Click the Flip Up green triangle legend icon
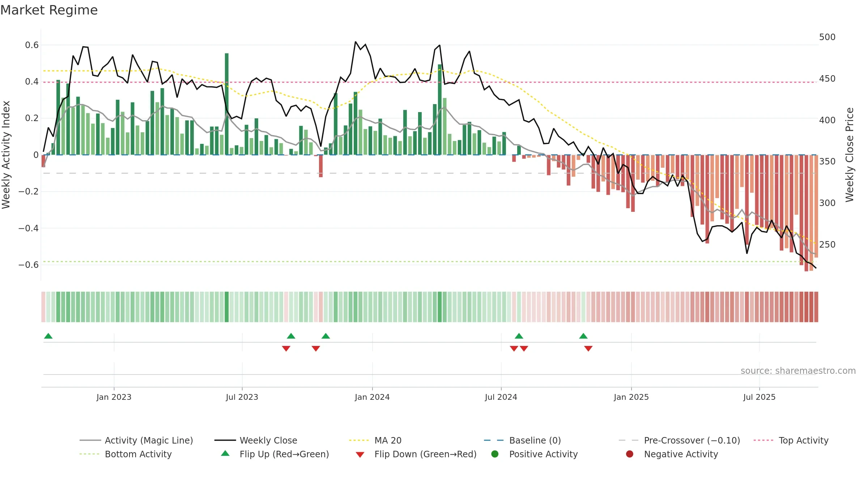Screen dimensions: 868x488 225,453
